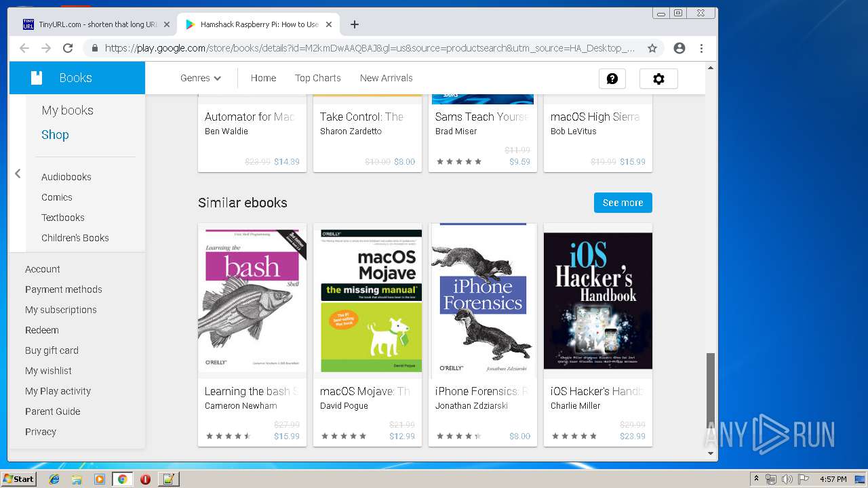The width and height of the screenshot is (868, 488).
Task: Open the help question mark button
Action: click(x=612, y=79)
